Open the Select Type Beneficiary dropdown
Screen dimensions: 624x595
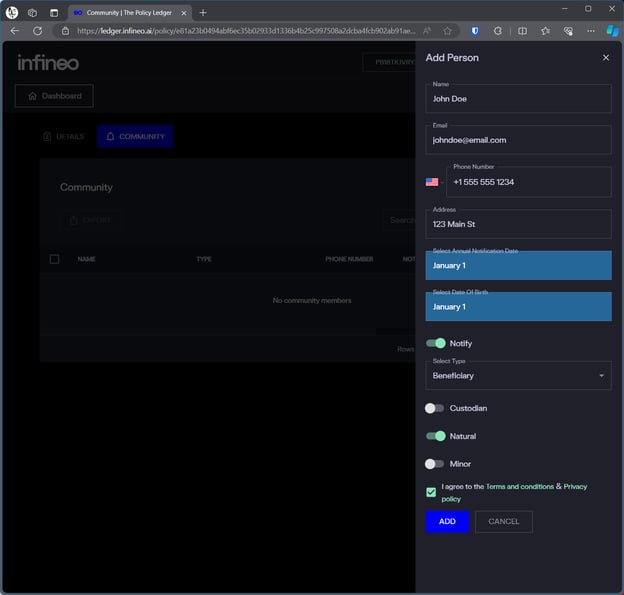518,376
